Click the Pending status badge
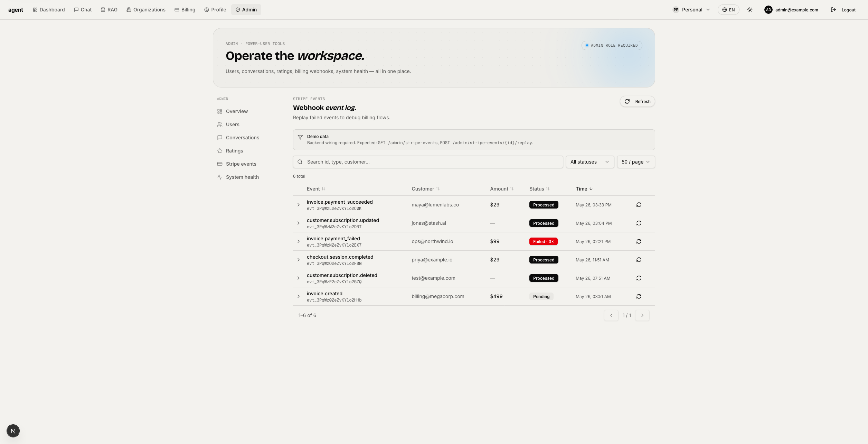The image size is (868, 444). coord(541,296)
